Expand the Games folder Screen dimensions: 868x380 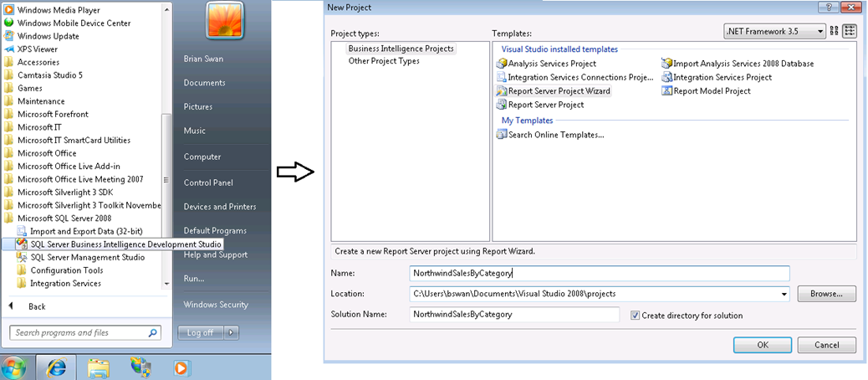tap(23, 88)
